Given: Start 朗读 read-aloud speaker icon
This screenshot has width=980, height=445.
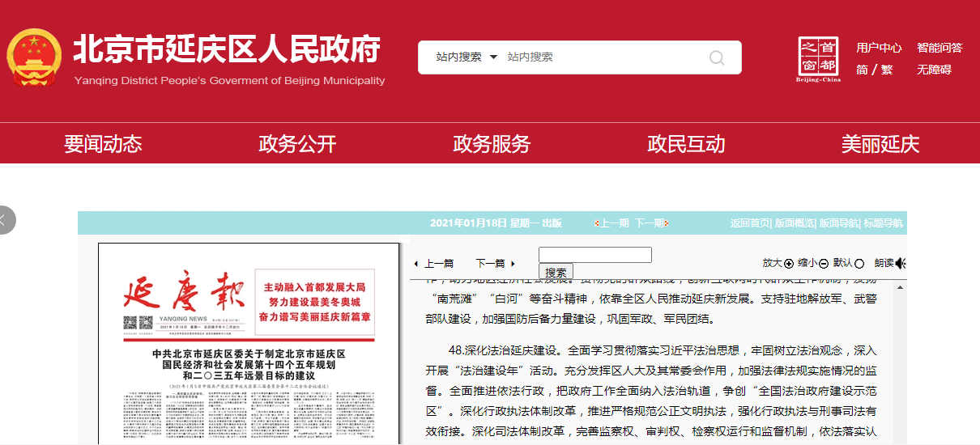Looking at the screenshot, I should [x=900, y=263].
